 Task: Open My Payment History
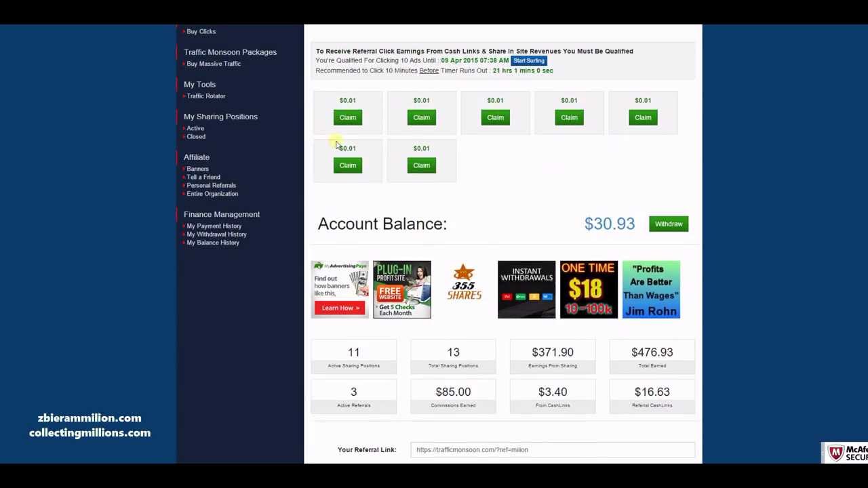point(214,226)
